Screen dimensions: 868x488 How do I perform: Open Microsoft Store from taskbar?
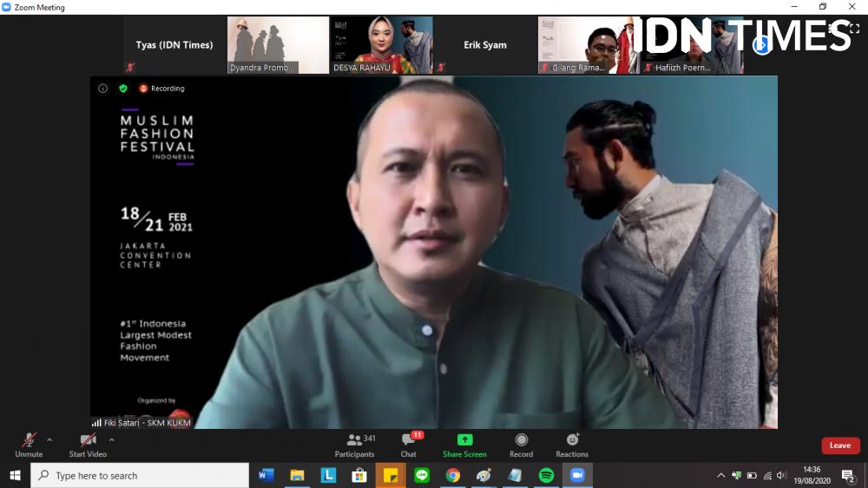[x=359, y=475]
